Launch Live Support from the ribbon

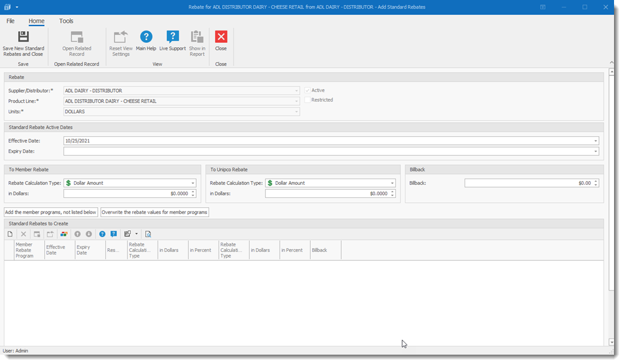[173, 41]
